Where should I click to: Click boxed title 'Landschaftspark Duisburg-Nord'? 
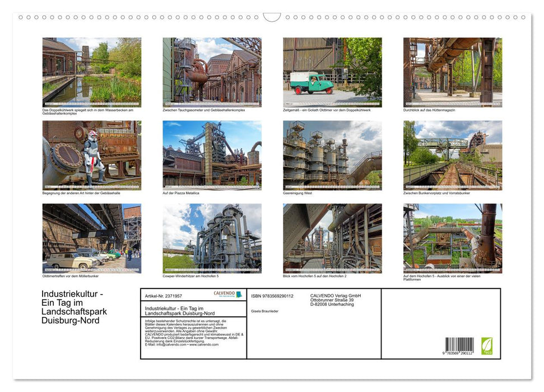coord(180,313)
